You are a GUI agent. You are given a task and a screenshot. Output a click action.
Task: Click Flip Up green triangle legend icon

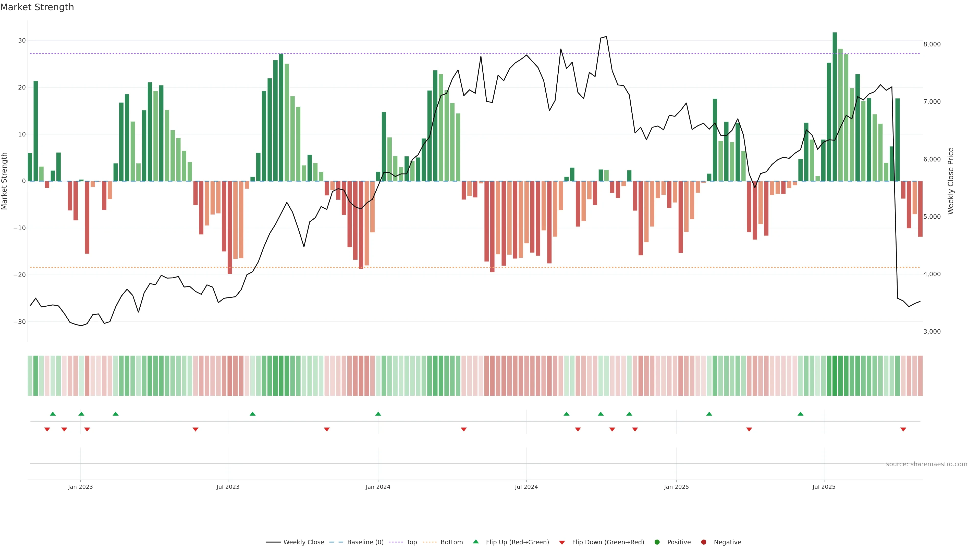pos(475,542)
